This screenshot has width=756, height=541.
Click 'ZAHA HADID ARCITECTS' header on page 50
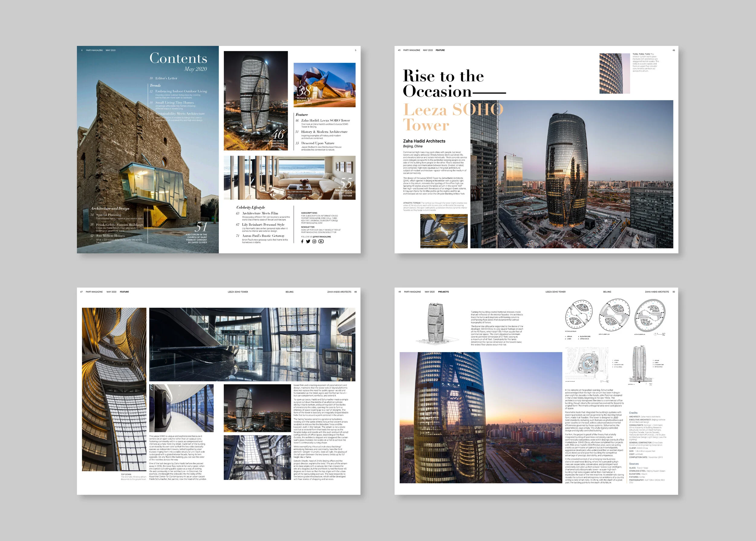(x=657, y=292)
